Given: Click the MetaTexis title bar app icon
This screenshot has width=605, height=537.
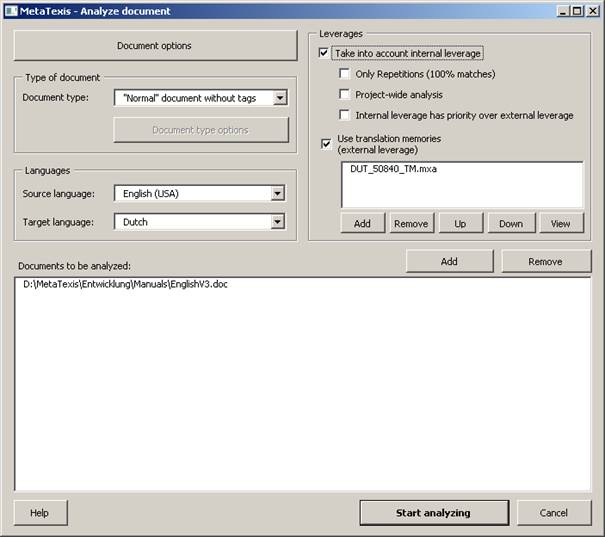Looking at the screenshot, I should click(x=11, y=11).
